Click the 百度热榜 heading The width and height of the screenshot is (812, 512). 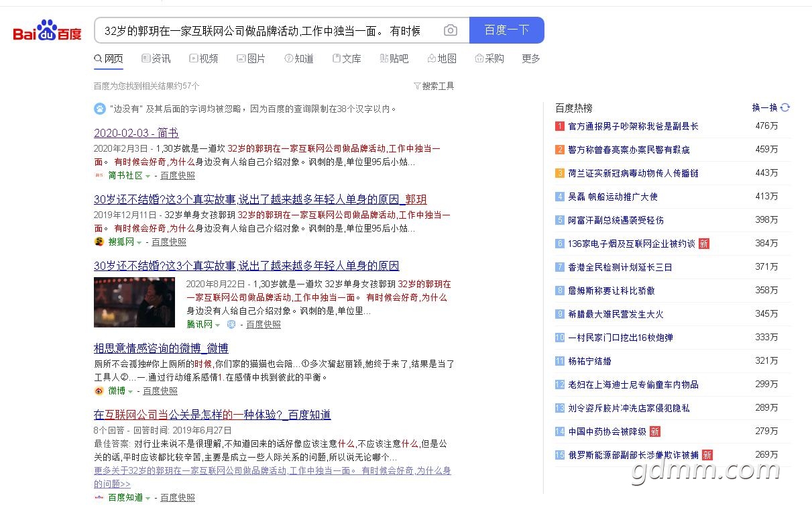point(574,108)
